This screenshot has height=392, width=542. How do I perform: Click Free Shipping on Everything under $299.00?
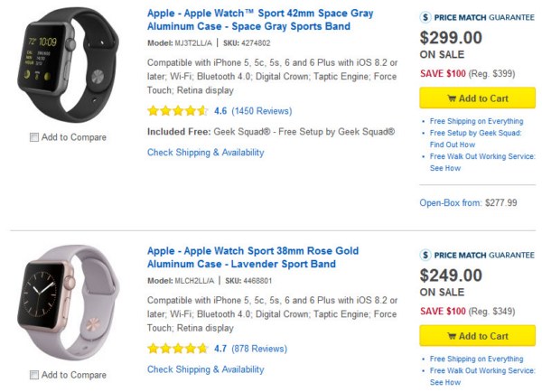pyautogui.click(x=479, y=120)
